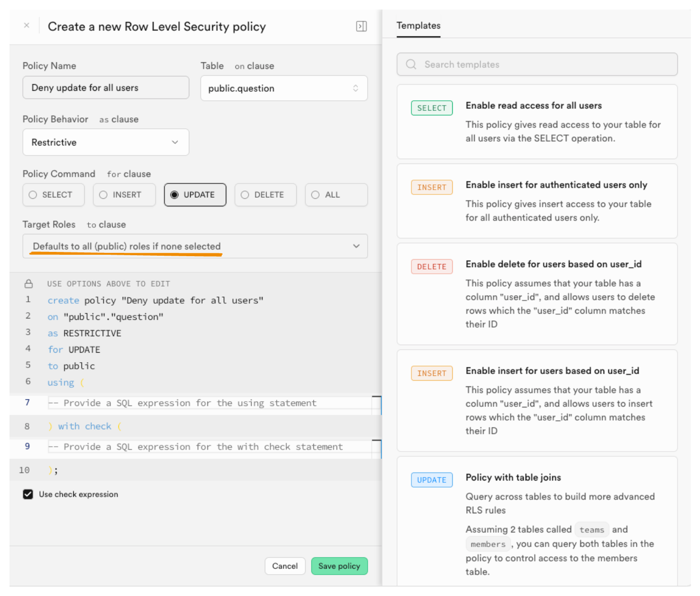
Task: Select the SELECT policy command radio
Action: 33,195
